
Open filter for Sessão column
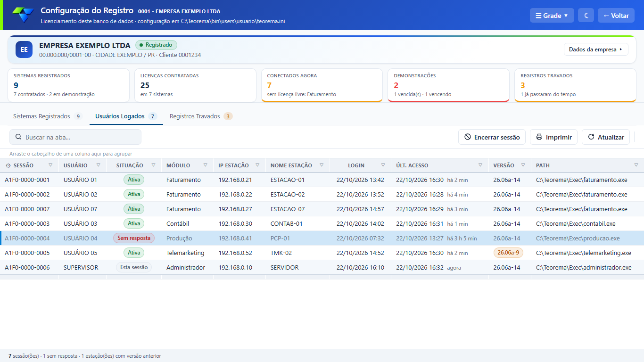(x=50, y=165)
